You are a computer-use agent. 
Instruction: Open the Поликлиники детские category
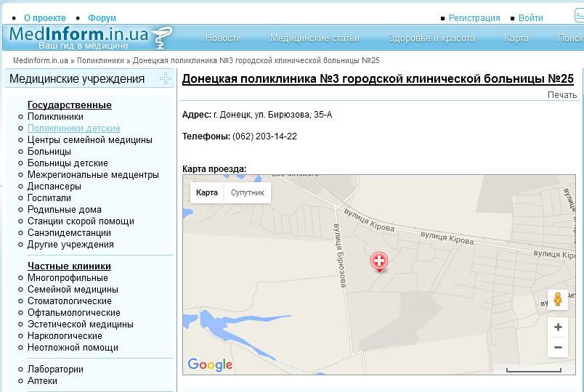coord(74,128)
